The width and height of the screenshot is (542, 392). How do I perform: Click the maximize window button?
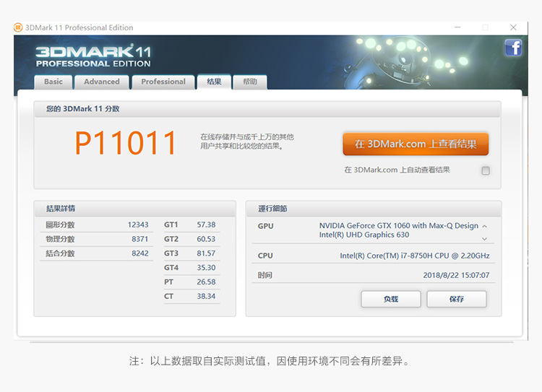coord(486,27)
